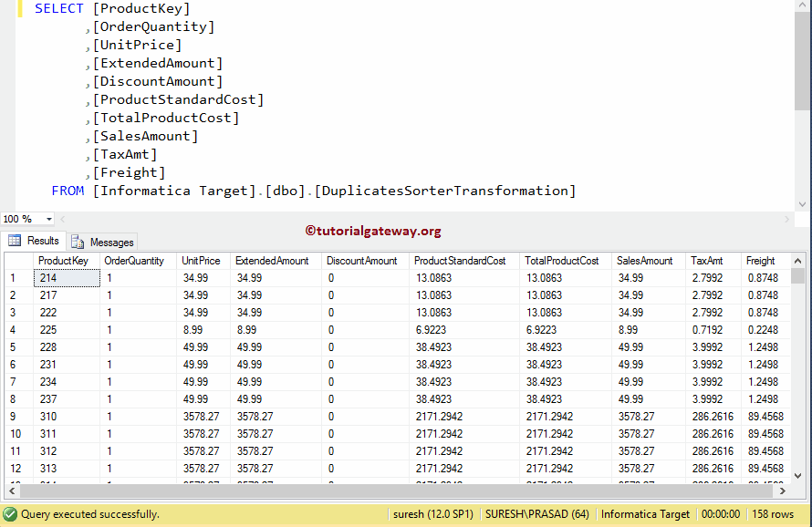Click the FROM keyword in the query

tap(68, 191)
